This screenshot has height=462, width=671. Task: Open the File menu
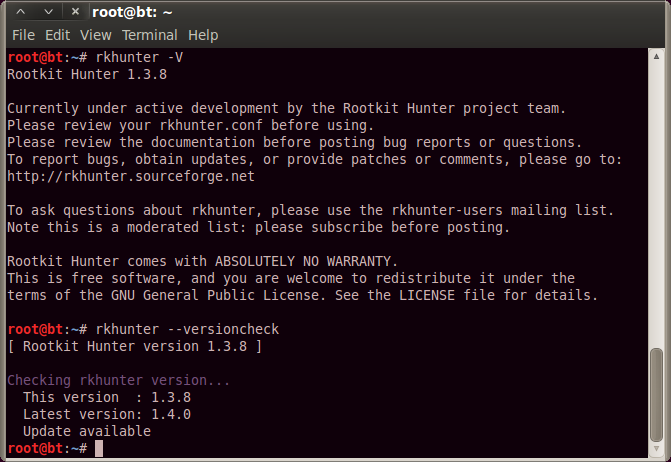23,35
